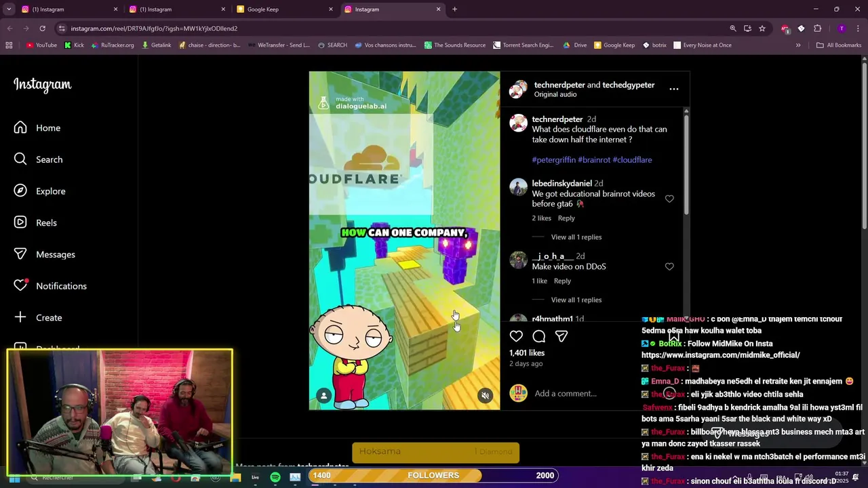Go back in browser history
The width and height of the screenshot is (868, 488).
pyautogui.click(x=9, y=28)
